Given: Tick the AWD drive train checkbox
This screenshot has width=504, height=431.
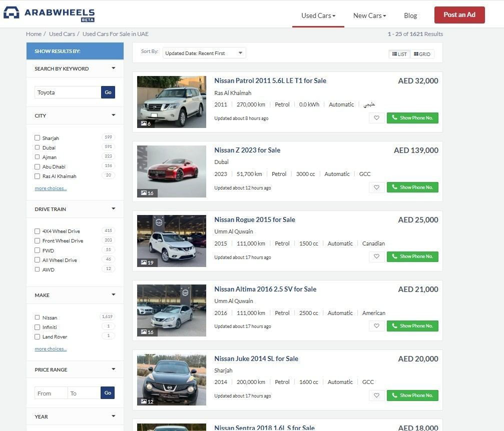Looking at the screenshot, I should [x=37, y=269].
